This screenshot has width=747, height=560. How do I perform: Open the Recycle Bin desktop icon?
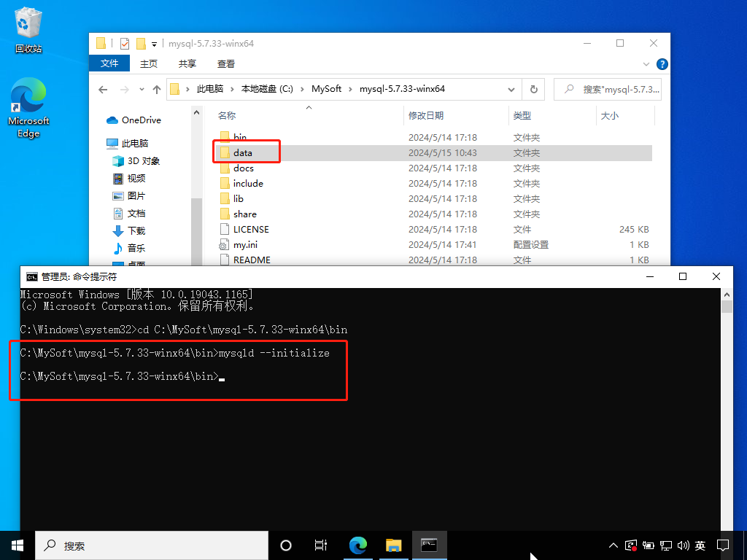[28, 29]
